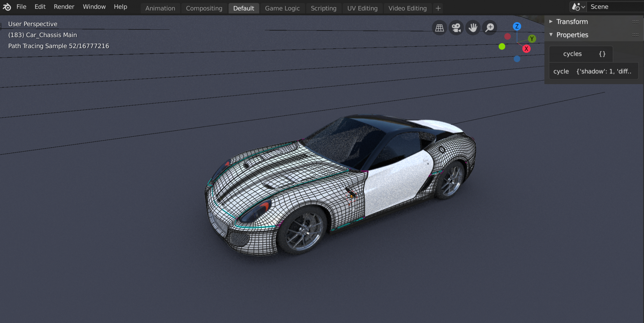Switch to the Game Logic workspace tab

tap(282, 8)
